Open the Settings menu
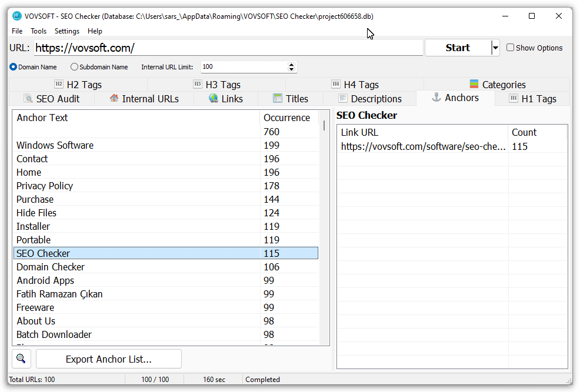Screen dimensions: 580x392 tap(67, 31)
